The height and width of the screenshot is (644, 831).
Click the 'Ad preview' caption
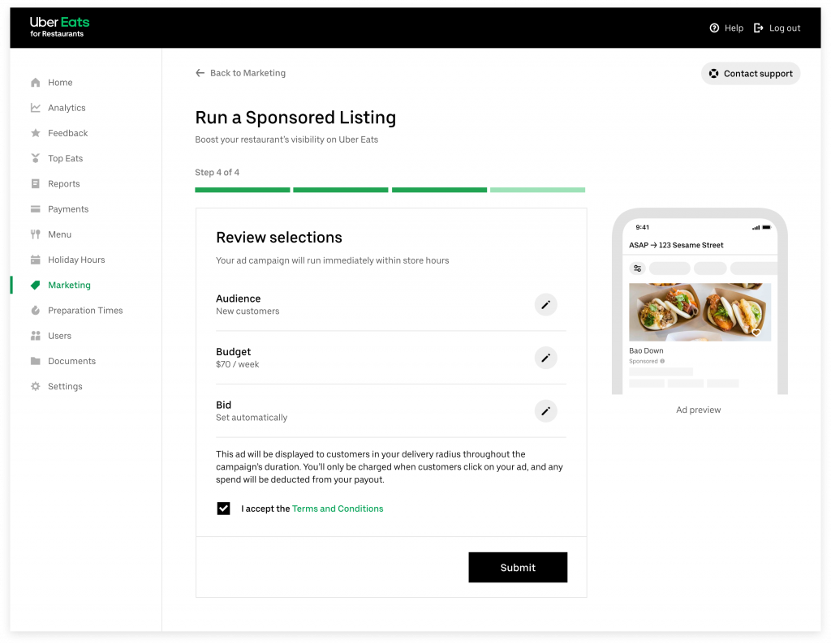[x=699, y=410]
